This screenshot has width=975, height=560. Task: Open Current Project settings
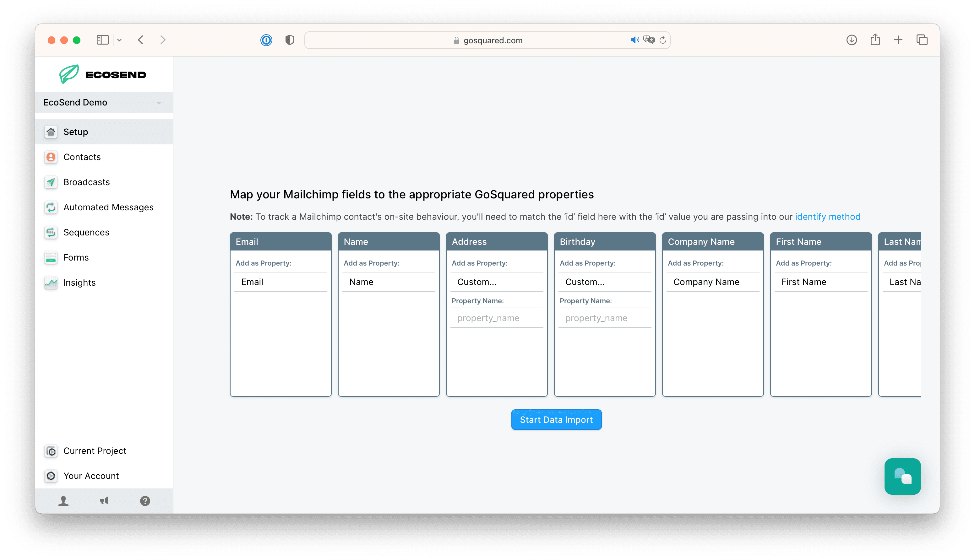[104, 451]
